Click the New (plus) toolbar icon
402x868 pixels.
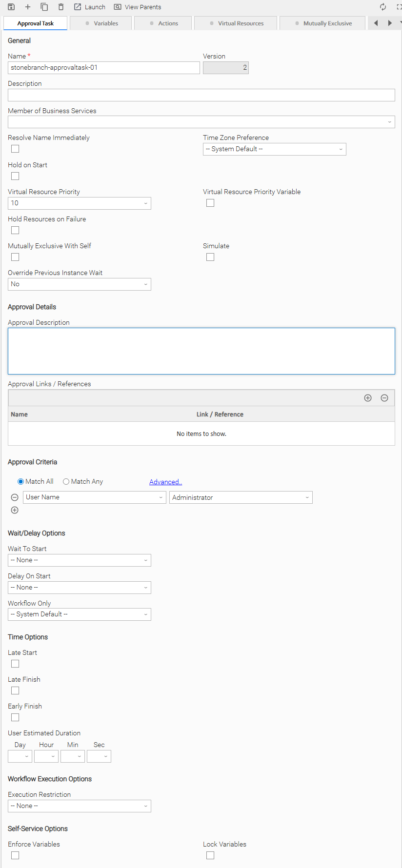pyautogui.click(x=28, y=7)
